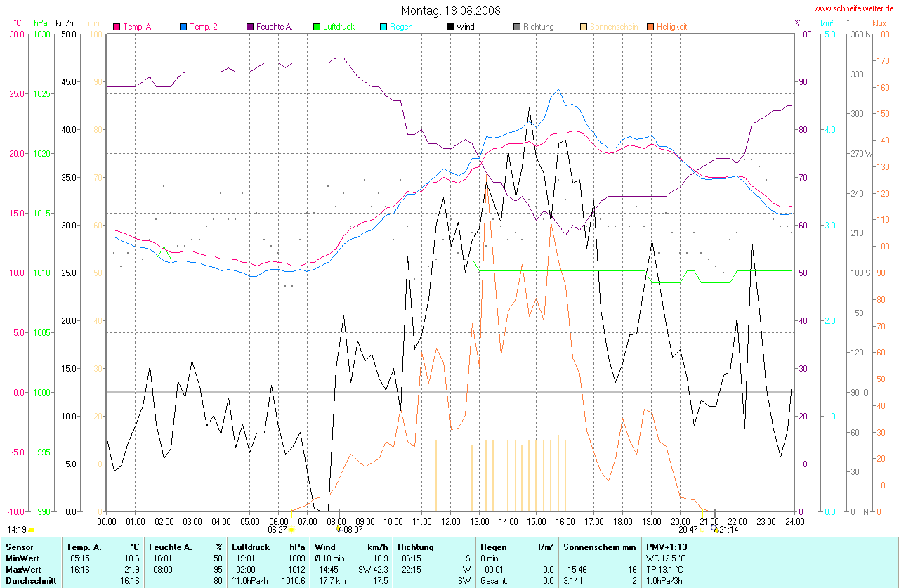Image resolution: width=899 pixels, height=588 pixels.
Task: Click the pressure average value 1010.6
Action: click(x=294, y=581)
